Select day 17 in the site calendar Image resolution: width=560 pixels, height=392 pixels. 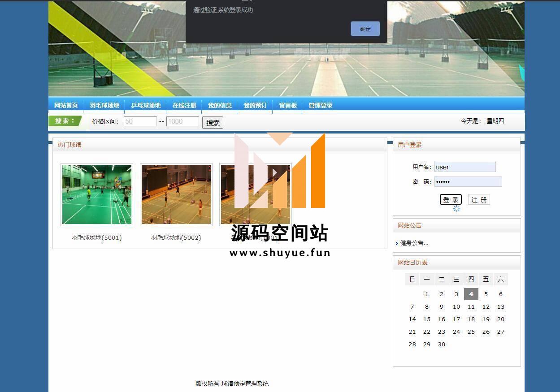coord(456,319)
